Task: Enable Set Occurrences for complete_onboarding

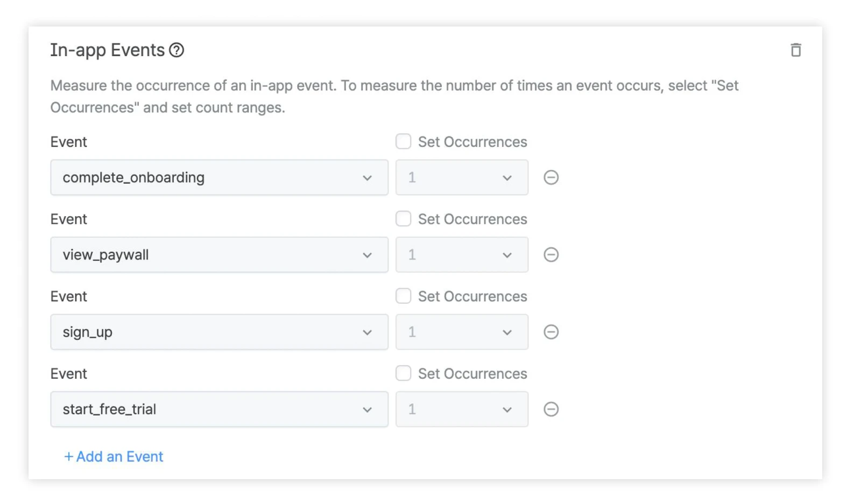Action: point(403,141)
